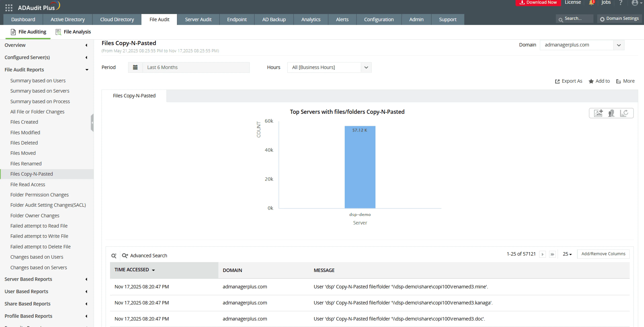The height and width of the screenshot is (327, 644).
Task: Expand Profile Based Reports
Action: click(46, 316)
